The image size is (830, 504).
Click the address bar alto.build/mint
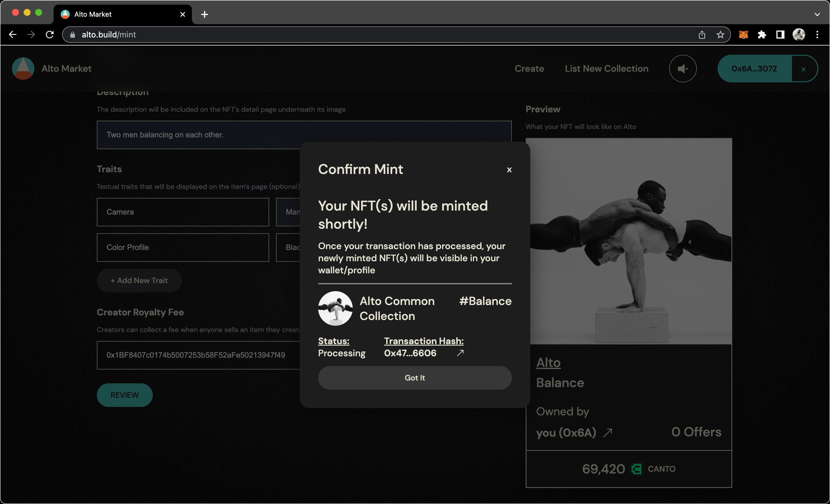point(396,35)
